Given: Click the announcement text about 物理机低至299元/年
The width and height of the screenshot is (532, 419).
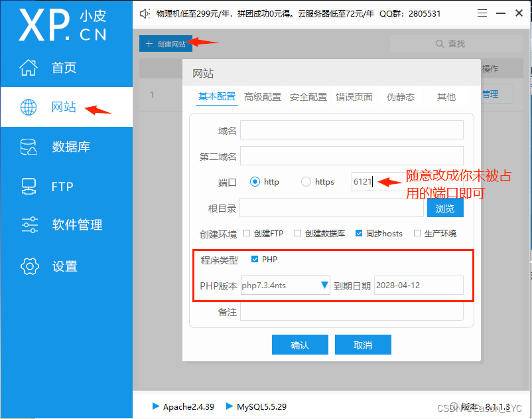Looking at the screenshot, I should point(299,13).
